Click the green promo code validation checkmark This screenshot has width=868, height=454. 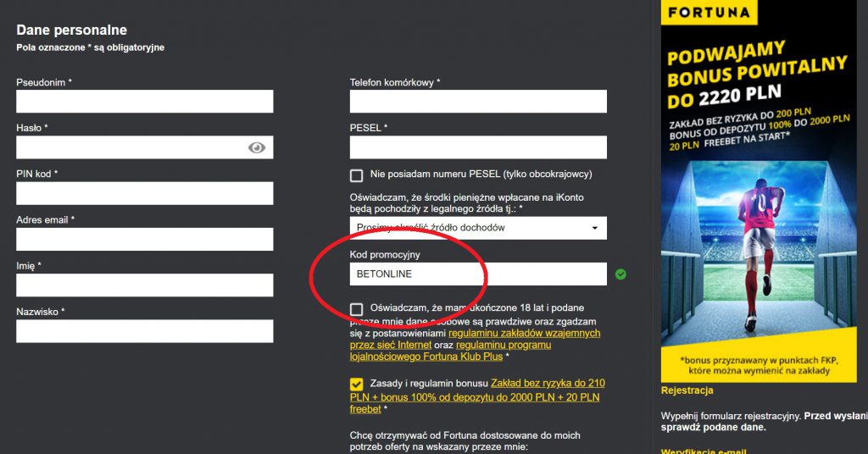pyautogui.click(x=621, y=274)
